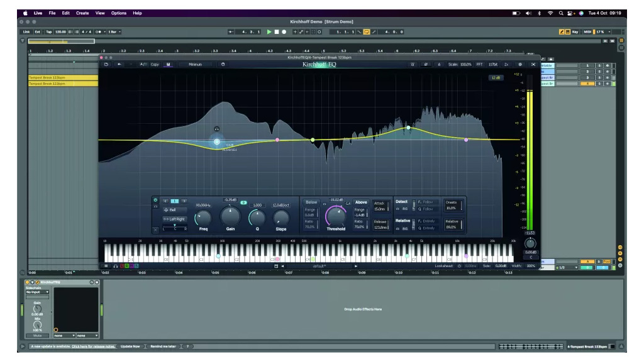Click the Gain knob
Screen dimensions: 644x362
click(230, 216)
